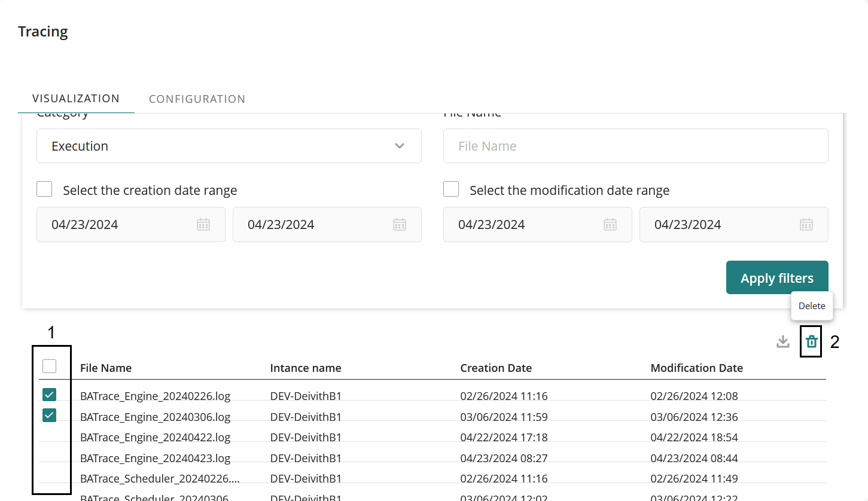The width and height of the screenshot is (868, 501).
Task: Open calendar for first creation date field
Action: tap(203, 224)
